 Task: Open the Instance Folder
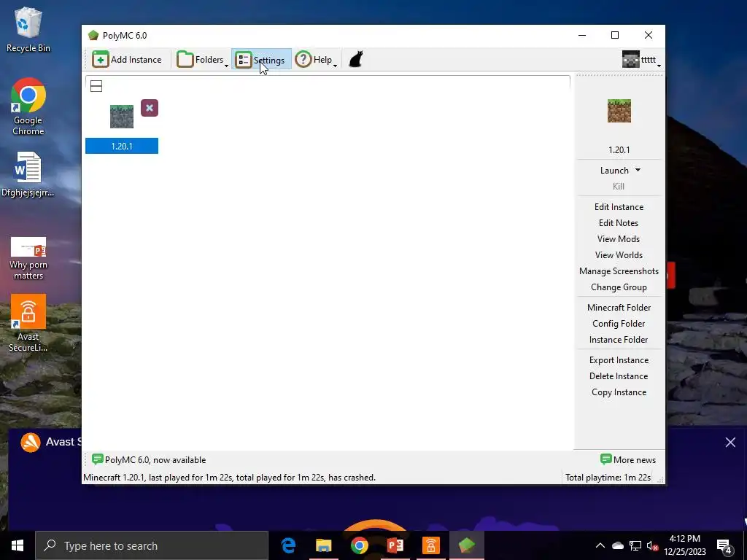619,340
